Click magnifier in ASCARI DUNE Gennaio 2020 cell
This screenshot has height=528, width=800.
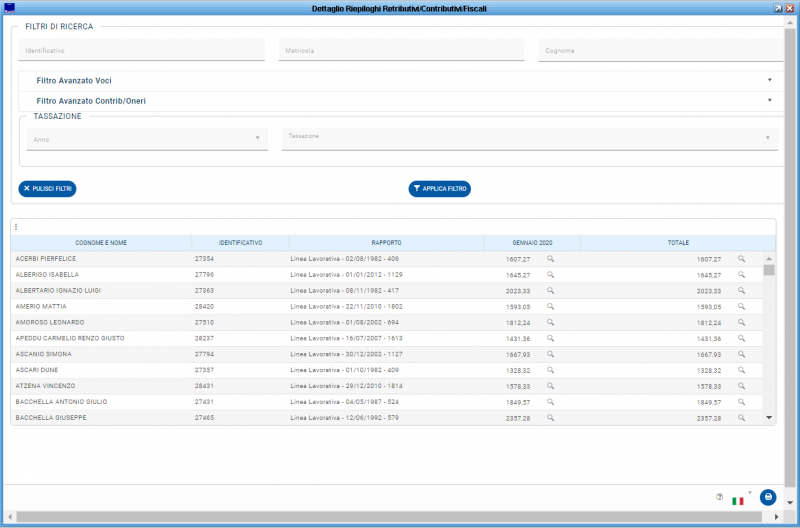(x=550, y=370)
